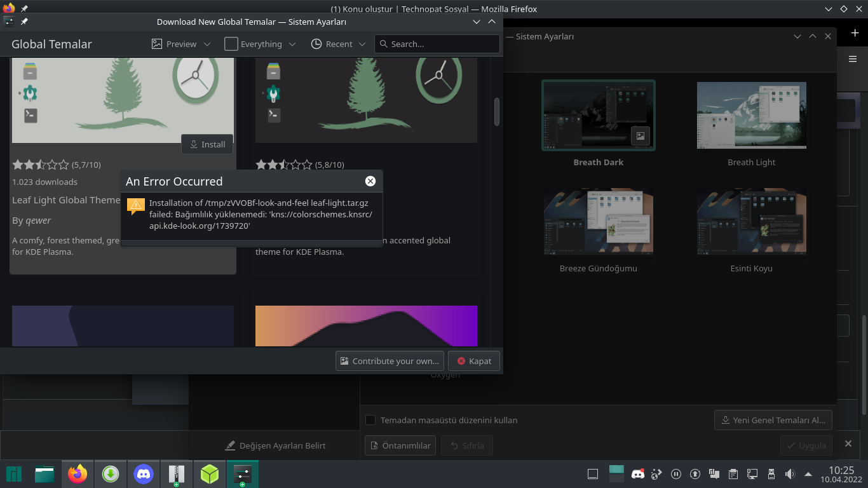Viewport: 868px width, 488px height.
Task: Open the file manager from the taskbar
Action: 44,474
